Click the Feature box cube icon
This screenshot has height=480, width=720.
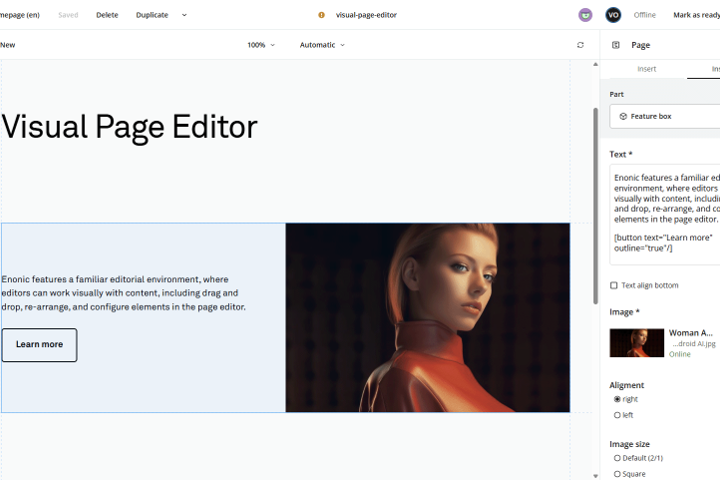click(623, 117)
